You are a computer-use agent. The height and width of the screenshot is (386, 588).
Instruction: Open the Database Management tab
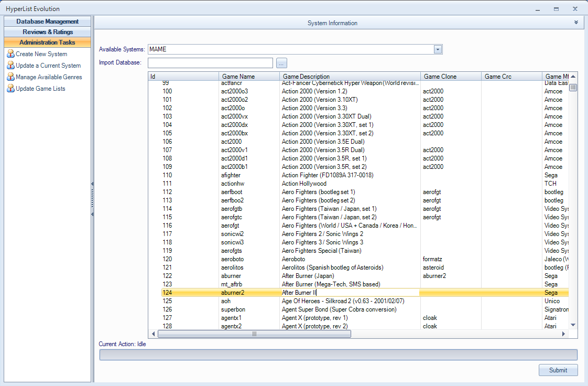[x=47, y=22]
